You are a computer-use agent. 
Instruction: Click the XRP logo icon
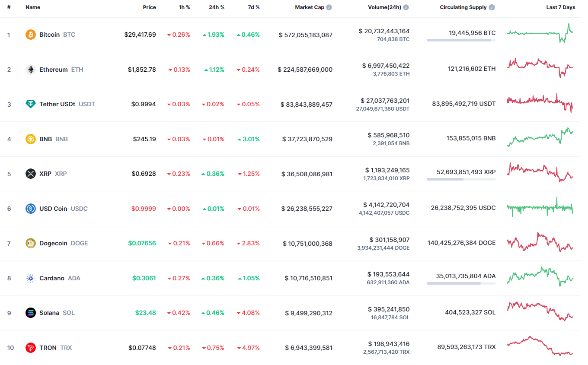click(x=30, y=174)
